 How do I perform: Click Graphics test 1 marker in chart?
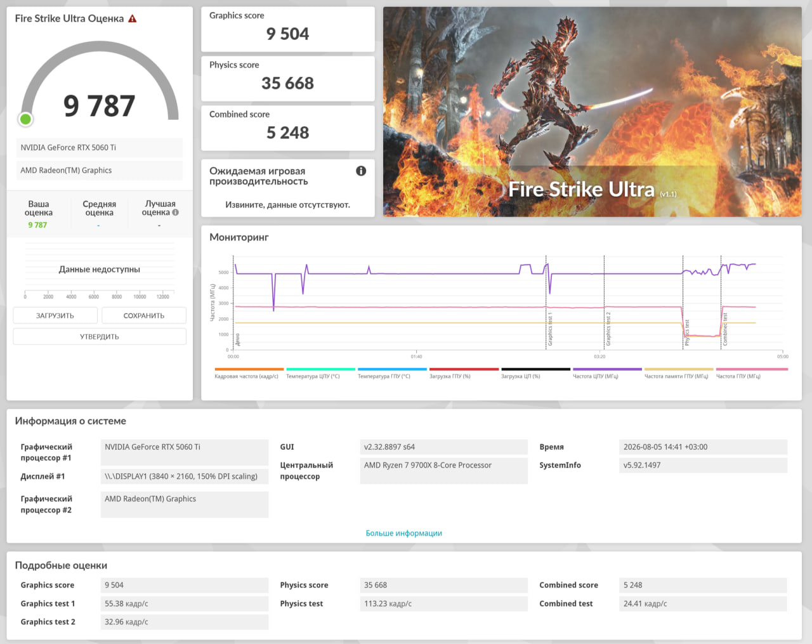click(550, 329)
